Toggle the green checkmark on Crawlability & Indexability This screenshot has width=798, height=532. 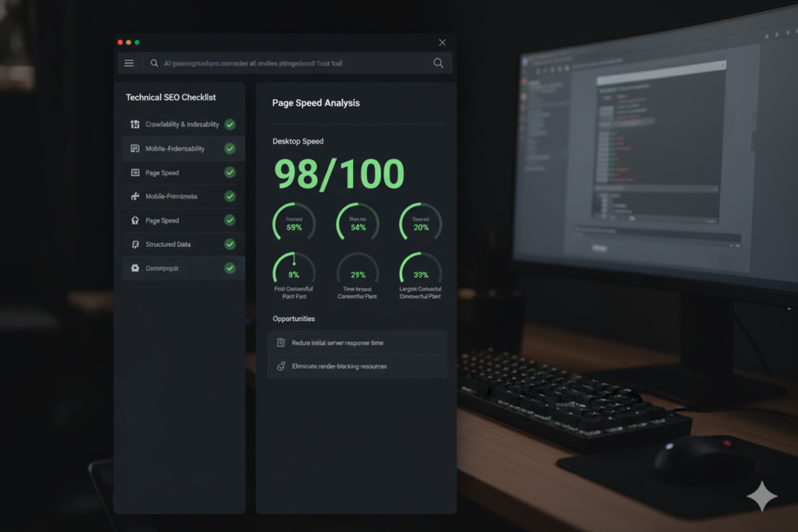(230, 124)
